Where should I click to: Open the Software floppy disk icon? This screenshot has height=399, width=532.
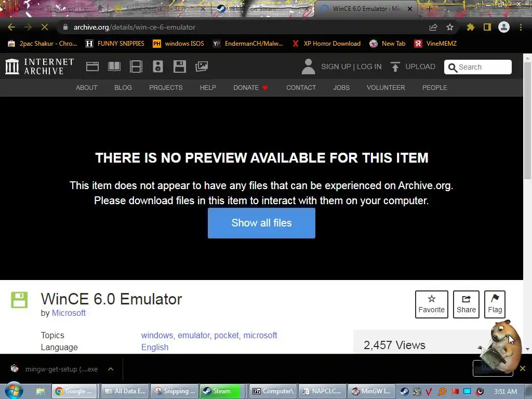point(179,66)
